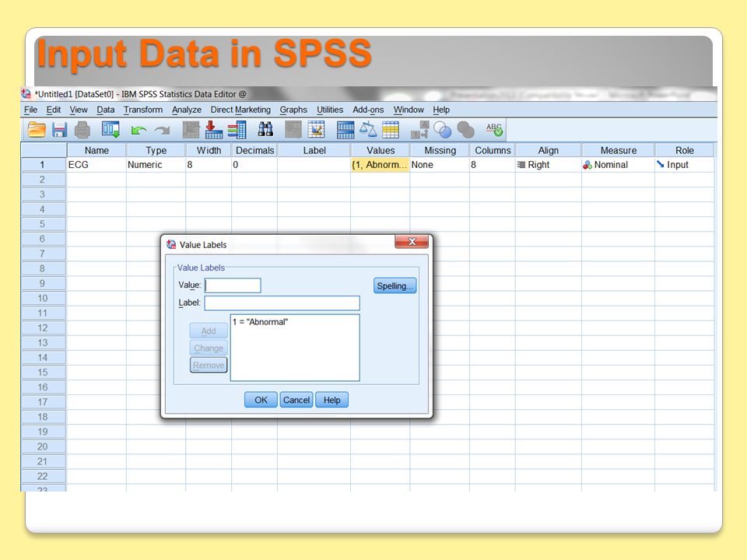Save the dataset using the floppy icon
This screenshot has width=747, height=560.
coord(60,130)
